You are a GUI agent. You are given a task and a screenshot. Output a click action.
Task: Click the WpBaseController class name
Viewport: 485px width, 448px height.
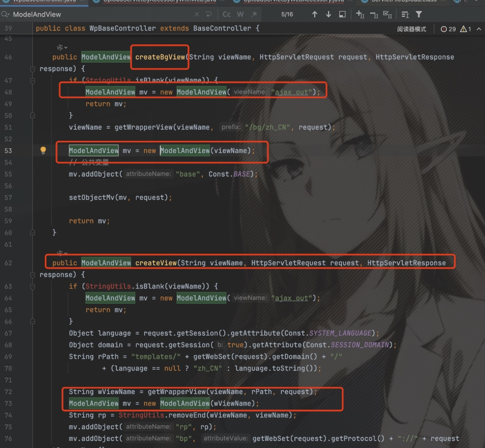pyautogui.click(x=123, y=28)
